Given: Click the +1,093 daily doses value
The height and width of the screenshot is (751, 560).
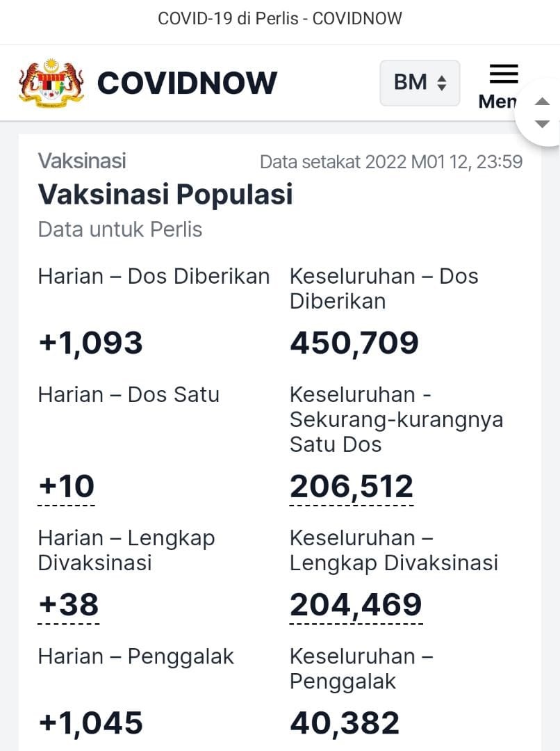Looking at the screenshot, I should pyautogui.click(x=90, y=344).
